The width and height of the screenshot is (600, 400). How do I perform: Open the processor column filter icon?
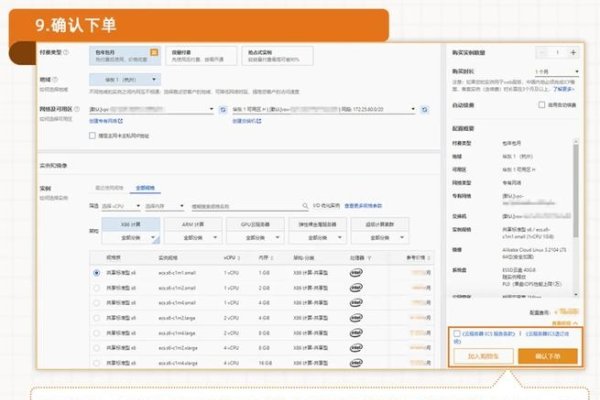click(369, 258)
